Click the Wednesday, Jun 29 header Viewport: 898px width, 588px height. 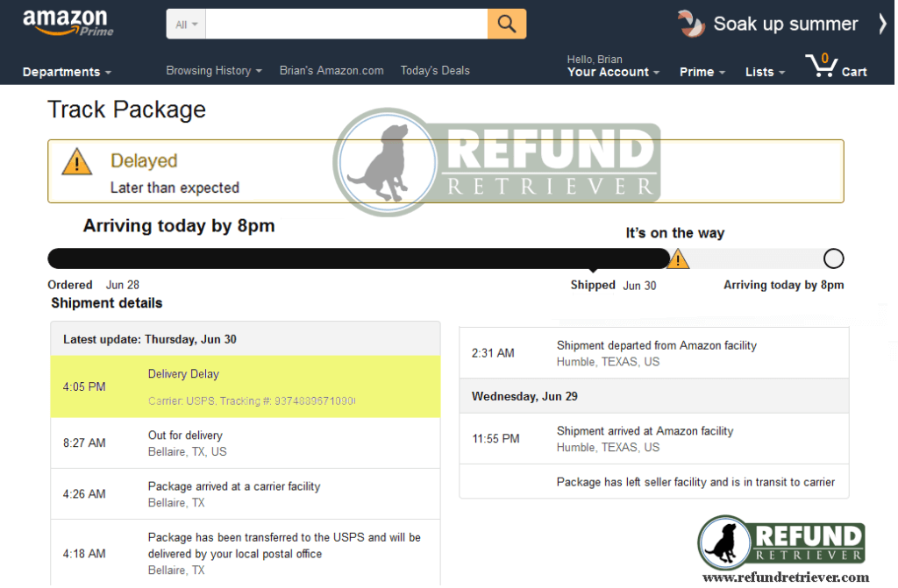[x=654, y=396]
